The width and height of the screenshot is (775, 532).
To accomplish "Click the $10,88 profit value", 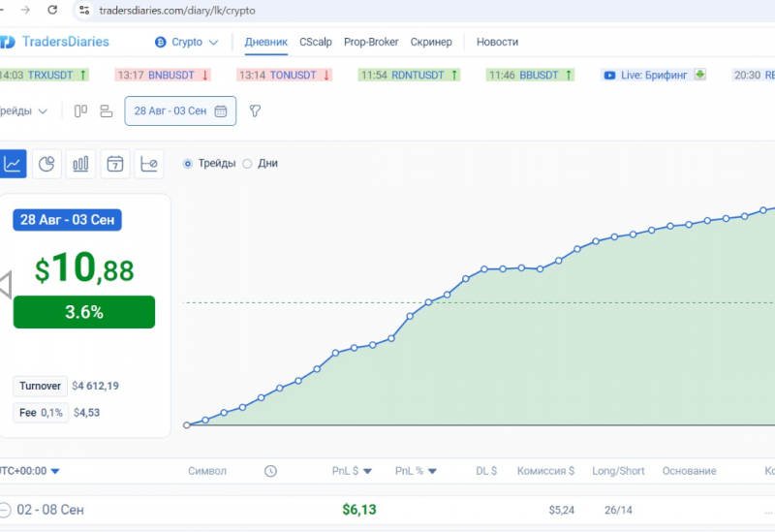I will coord(84,268).
